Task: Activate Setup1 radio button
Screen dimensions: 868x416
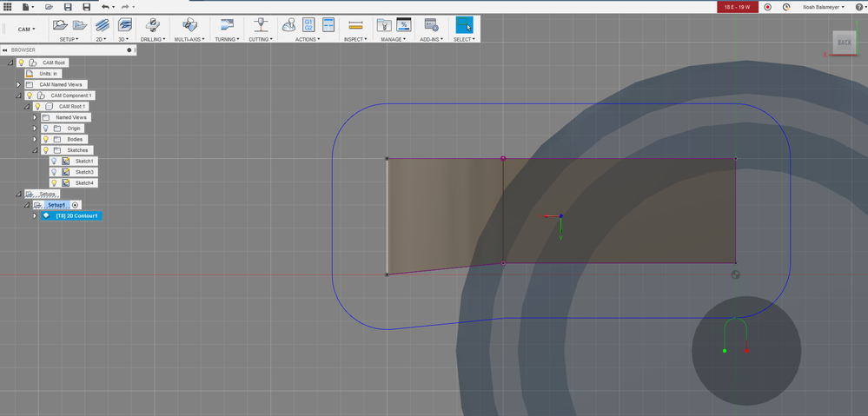Action: [76, 205]
